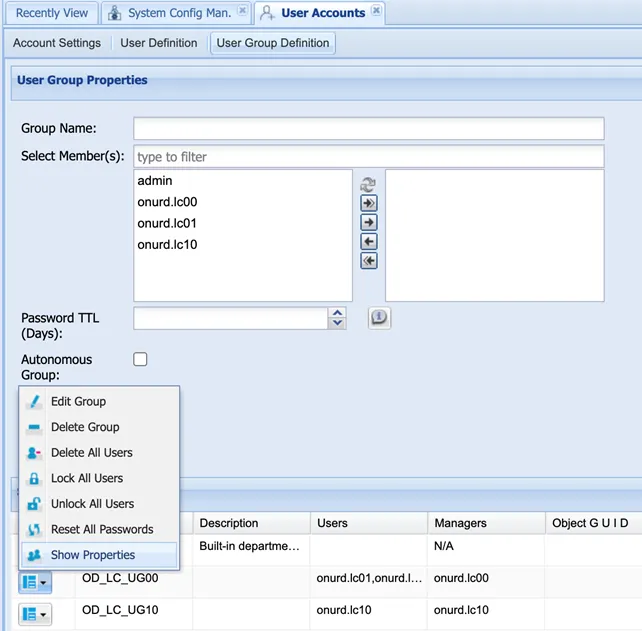The height and width of the screenshot is (631, 642).
Task: Remove the selected member with the left arrow button
Action: click(368, 242)
